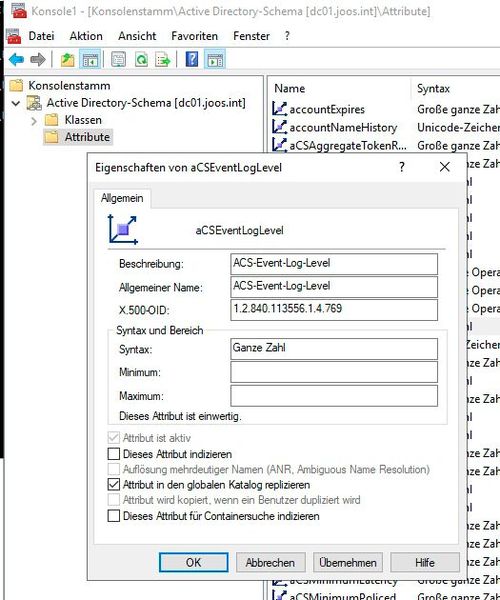Open help with blue question icon
Image resolution: width=500 pixels, height=600 pixels.
(x=192, y=59)
